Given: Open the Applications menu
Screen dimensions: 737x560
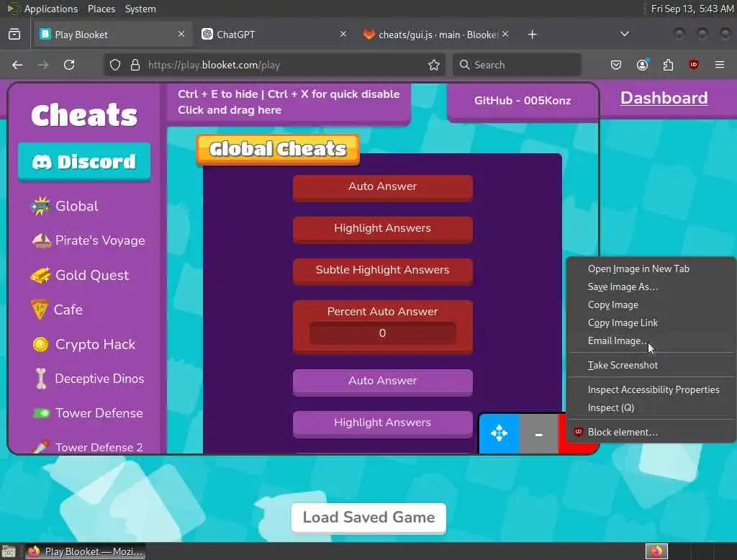Looking at the screenshot, I should (51, 9).
